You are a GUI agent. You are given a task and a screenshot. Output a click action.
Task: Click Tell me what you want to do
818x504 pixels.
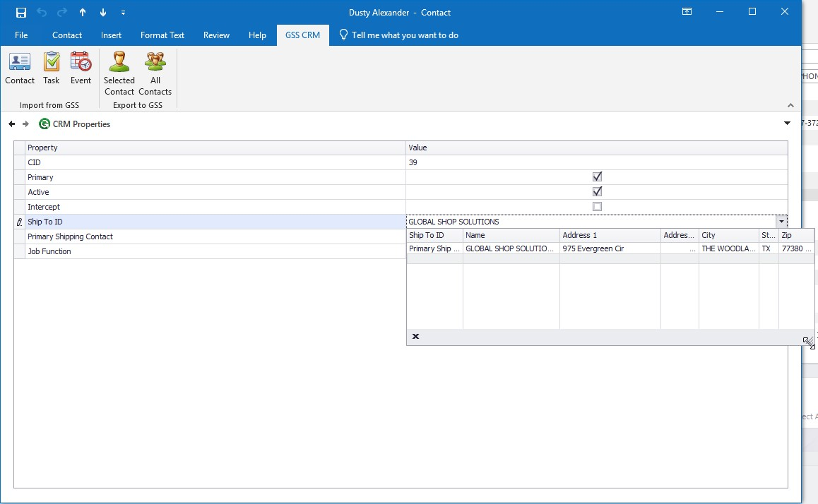[x=399, y=35]
